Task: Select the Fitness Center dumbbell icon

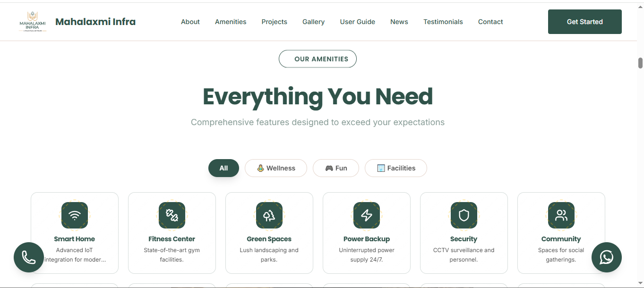Action: [x=172, y=215]
